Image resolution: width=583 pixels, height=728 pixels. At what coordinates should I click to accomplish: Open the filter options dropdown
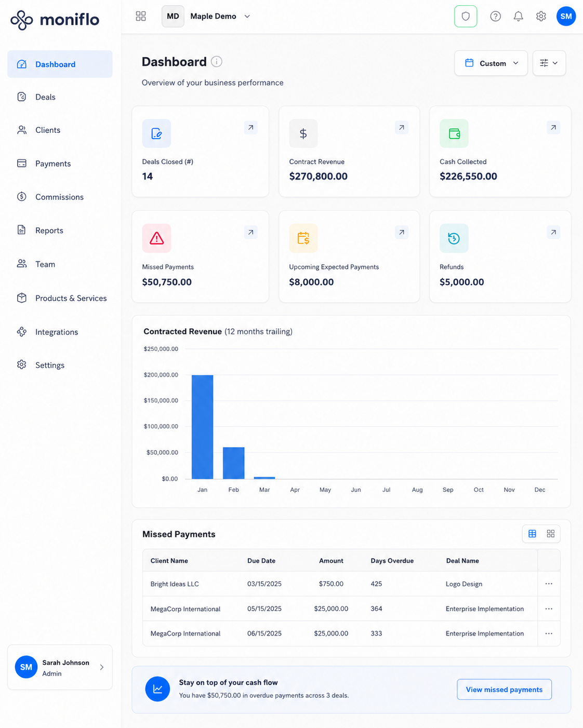549,63
